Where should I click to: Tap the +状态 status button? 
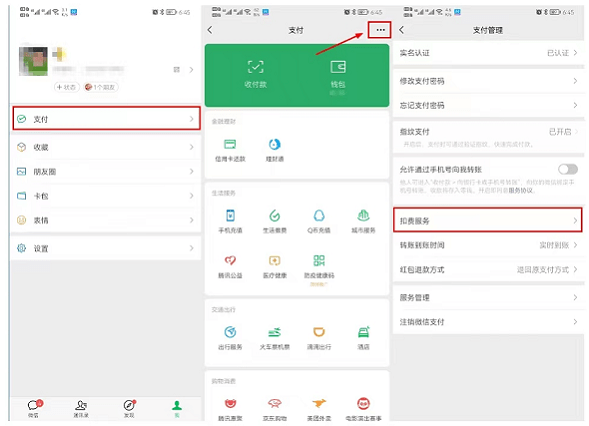coord(66,87)
